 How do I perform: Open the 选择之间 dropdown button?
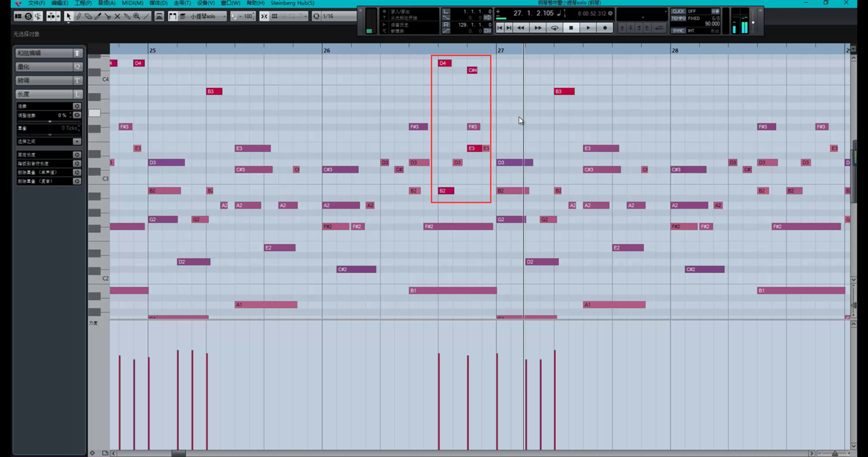click(77, 142)
